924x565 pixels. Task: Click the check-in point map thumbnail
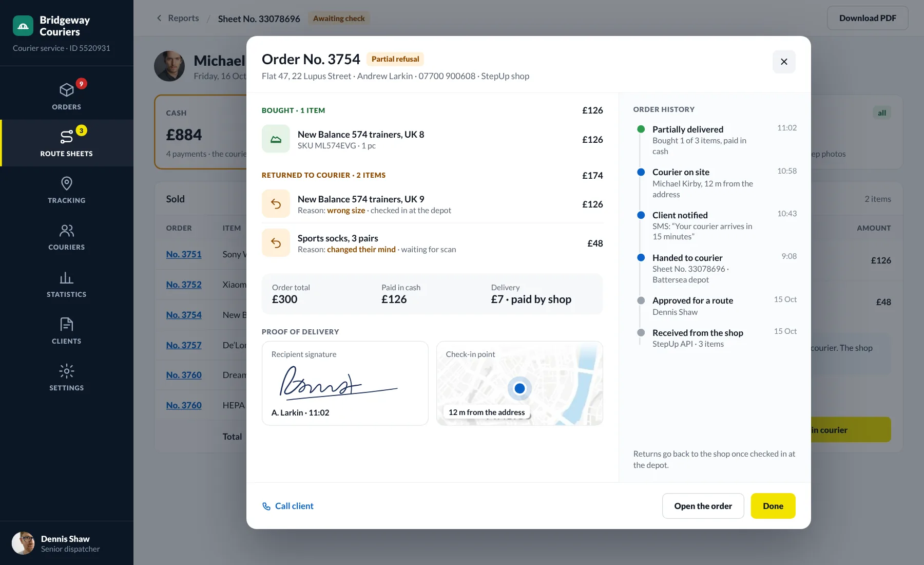point(519,383)
